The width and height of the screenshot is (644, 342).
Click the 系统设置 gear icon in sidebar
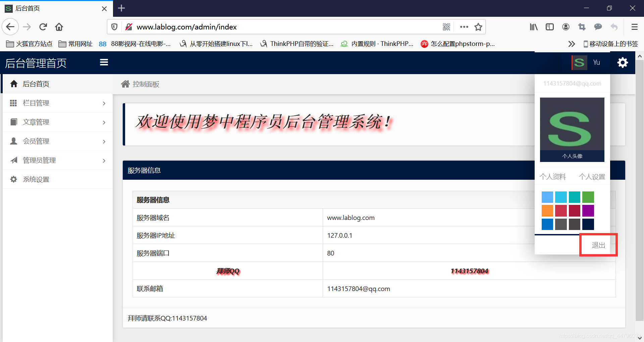[13, 179]
